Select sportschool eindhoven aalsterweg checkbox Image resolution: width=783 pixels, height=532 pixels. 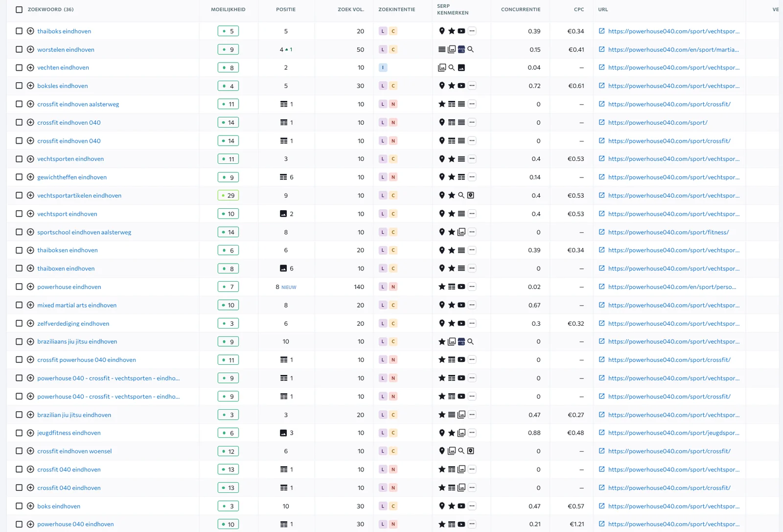(x=19, y=232)
